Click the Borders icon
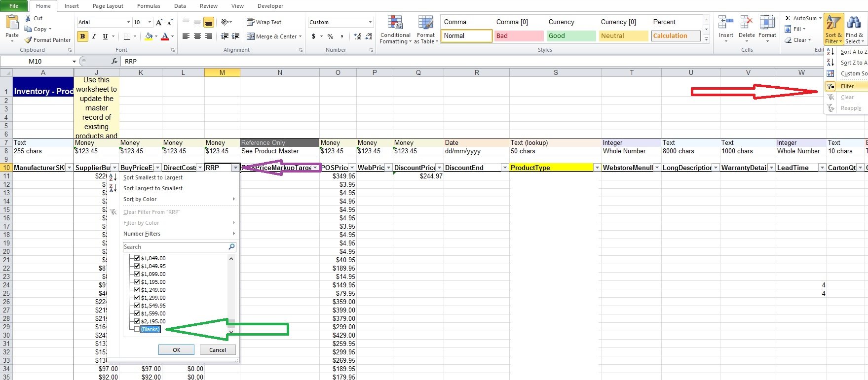Image resolution: width=868 pixels, height=380 pixels. click(x=127, y=36)
